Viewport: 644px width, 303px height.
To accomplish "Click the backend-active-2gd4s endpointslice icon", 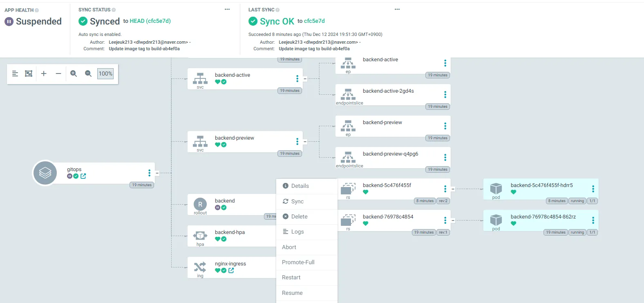I will click(x=348, y=94).
